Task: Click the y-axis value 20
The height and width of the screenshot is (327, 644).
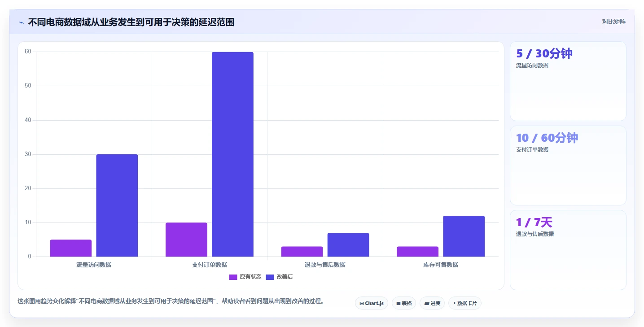Action: [x=28, y=188]
